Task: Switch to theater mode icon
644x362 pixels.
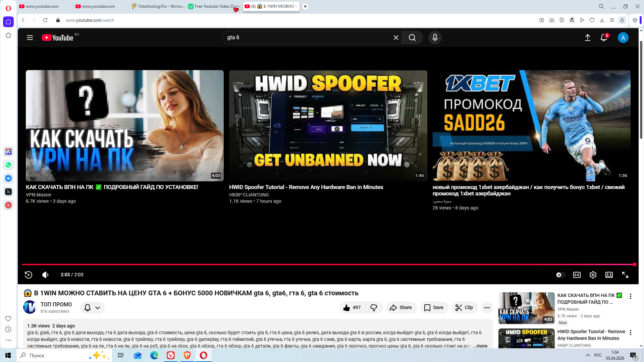Action: click(609, 275)
